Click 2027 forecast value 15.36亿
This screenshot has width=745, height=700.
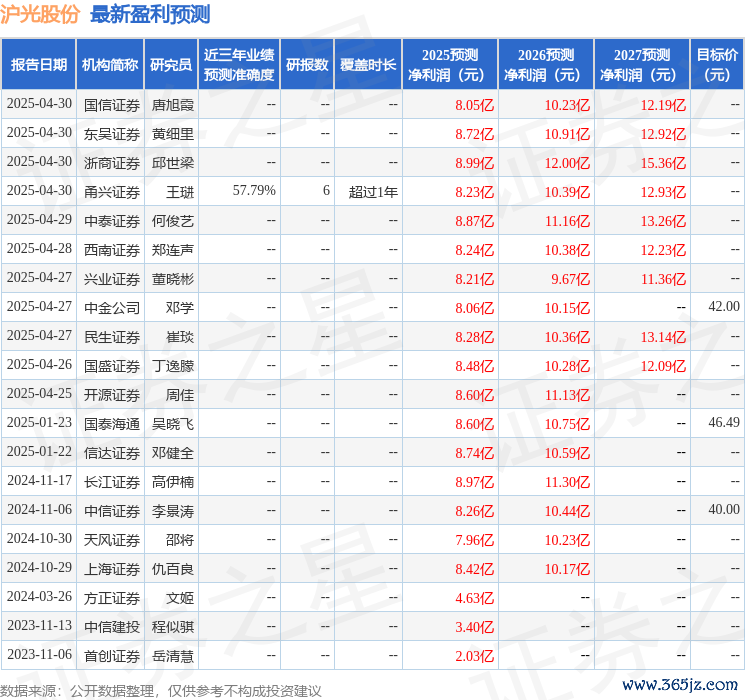[663, 163]
